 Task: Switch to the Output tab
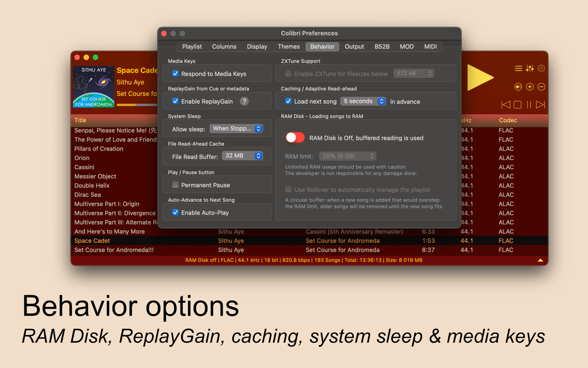coord(354,47)
